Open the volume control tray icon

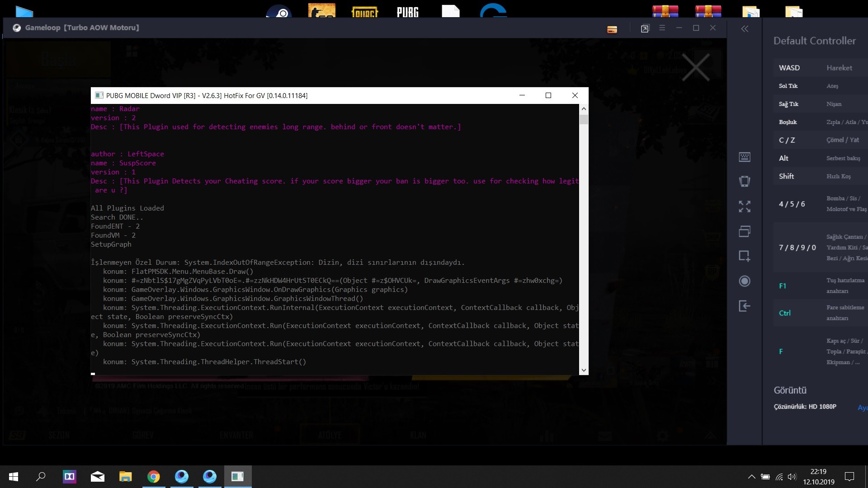792,477
